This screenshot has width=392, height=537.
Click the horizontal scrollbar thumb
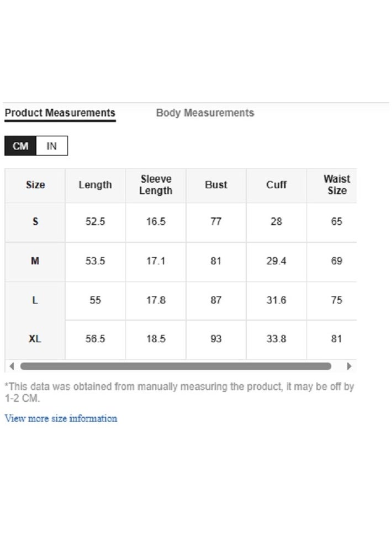176,366
